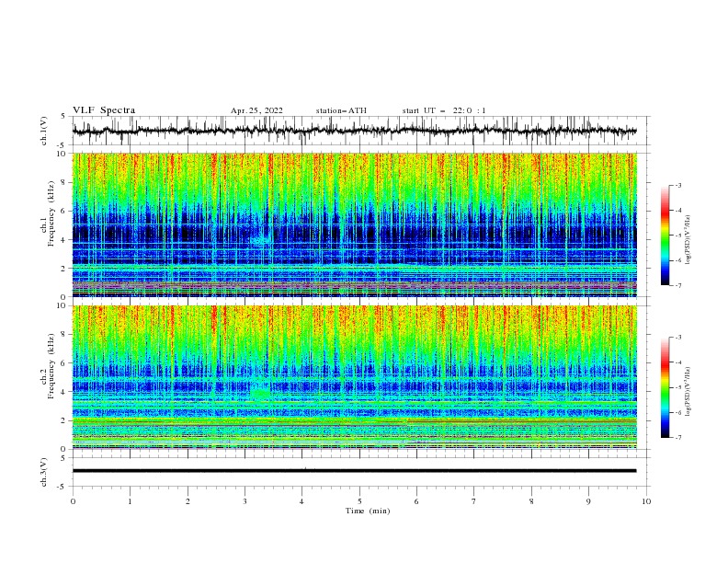Click the ch.1(V) waveform "-5" tick label

(63, 145)
